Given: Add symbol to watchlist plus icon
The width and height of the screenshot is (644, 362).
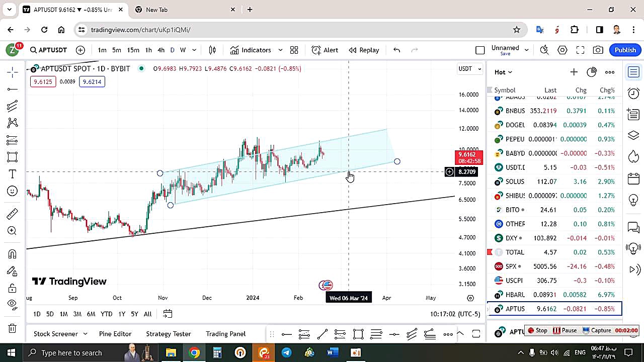Looking at the screenshot, I should (x=574, y=72).
